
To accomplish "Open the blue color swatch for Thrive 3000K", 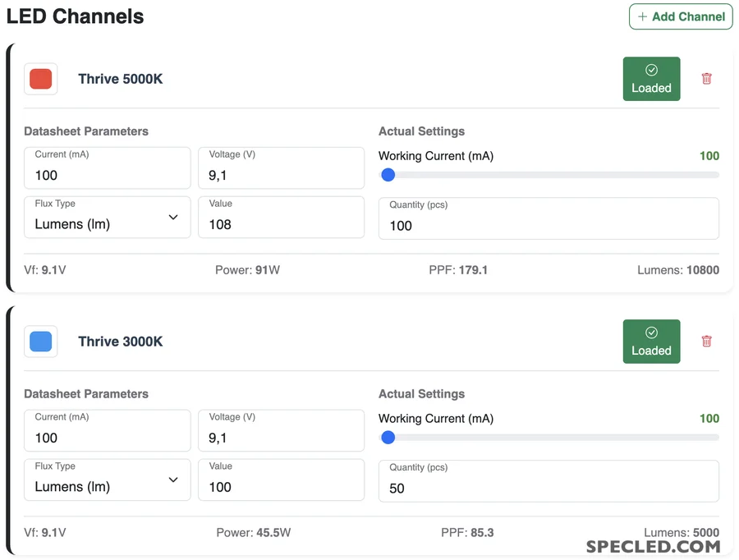I will point(41,342).
